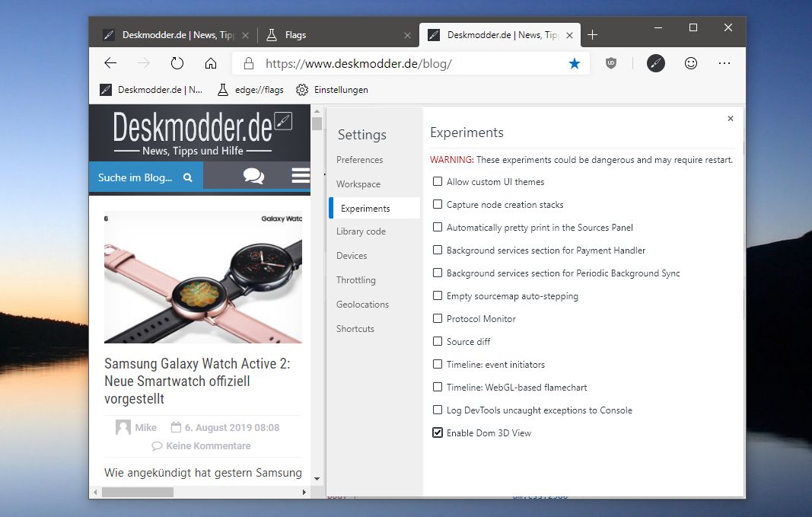The image size is (812, 517).
Task: Check Log DevTools uncaught exceptions to Console
Action: tap(438, 409)
